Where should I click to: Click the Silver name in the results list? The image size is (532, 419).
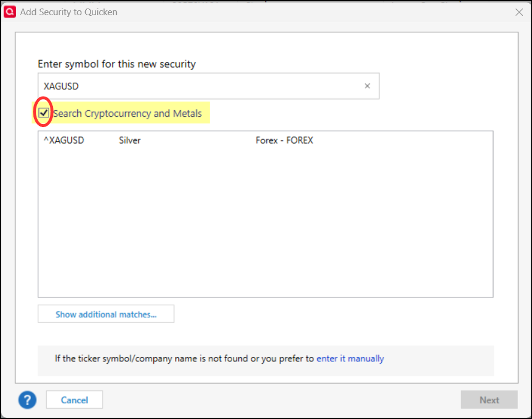coord(130,140)
